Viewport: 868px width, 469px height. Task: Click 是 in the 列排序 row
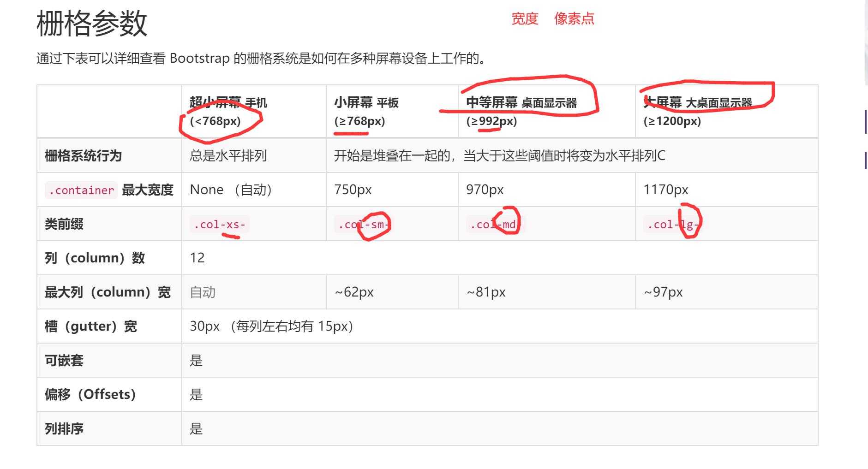[196, 429]
